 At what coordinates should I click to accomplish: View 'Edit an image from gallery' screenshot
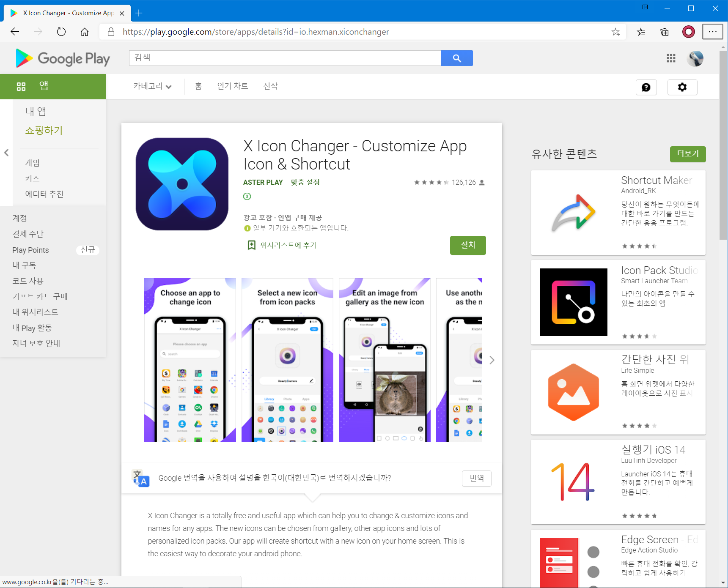(385, 360)
